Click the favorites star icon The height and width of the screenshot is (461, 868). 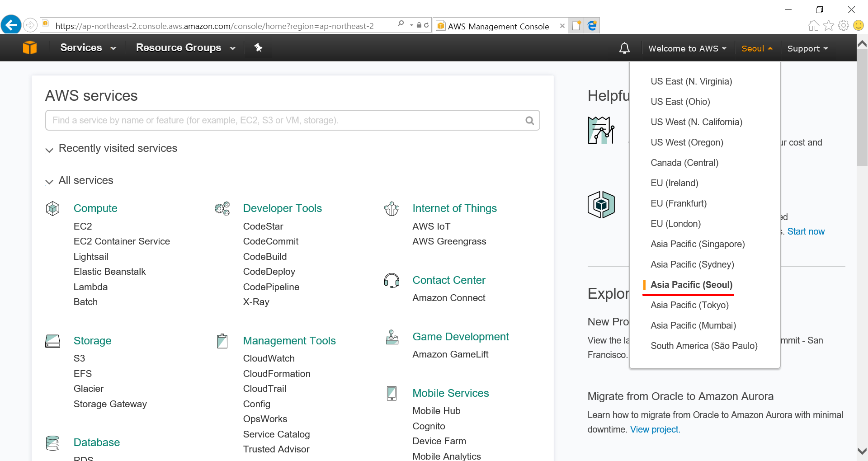[829, 25]
